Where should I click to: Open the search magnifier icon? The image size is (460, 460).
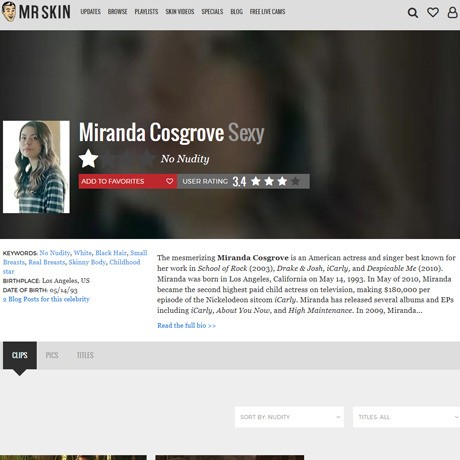tap(413, 13)
